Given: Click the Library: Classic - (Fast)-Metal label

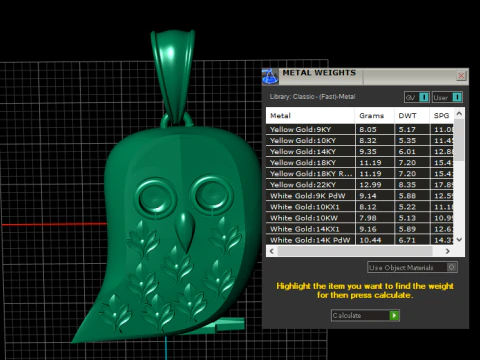Looking at the screenshot, I should [312, 97].
